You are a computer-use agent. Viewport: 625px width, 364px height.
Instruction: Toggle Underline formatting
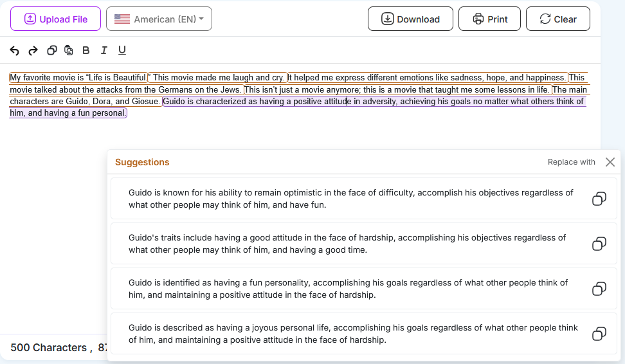pyautogui.click(x=122, y=50)
